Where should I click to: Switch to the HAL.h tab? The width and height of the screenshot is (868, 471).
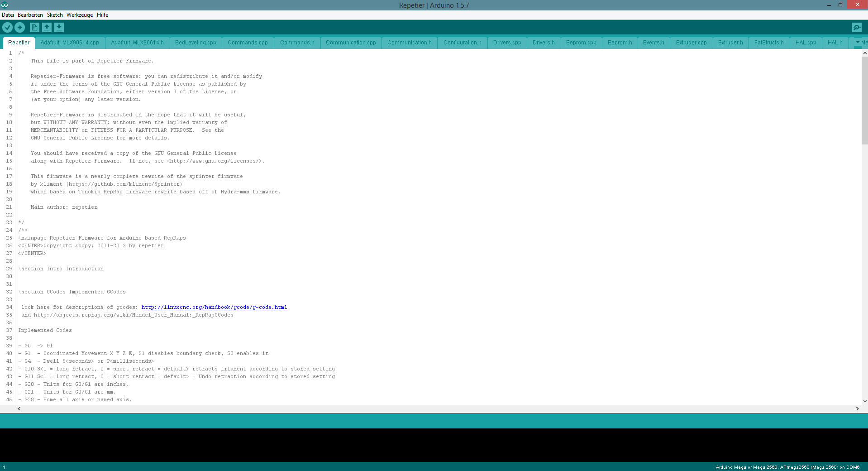click(835, 43)
